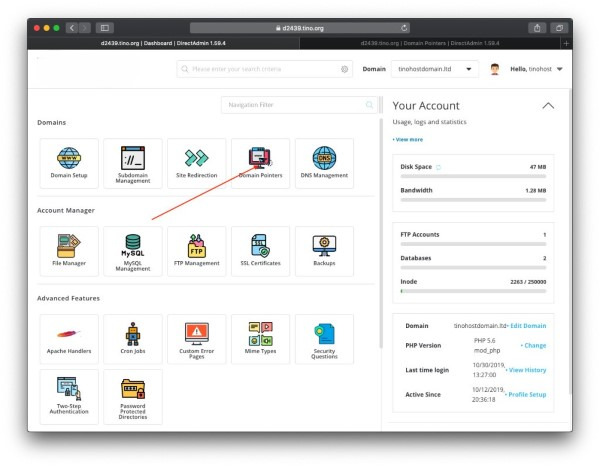
Task: Open Two-Step Authentication settings
Action: (x=69, y=396)
